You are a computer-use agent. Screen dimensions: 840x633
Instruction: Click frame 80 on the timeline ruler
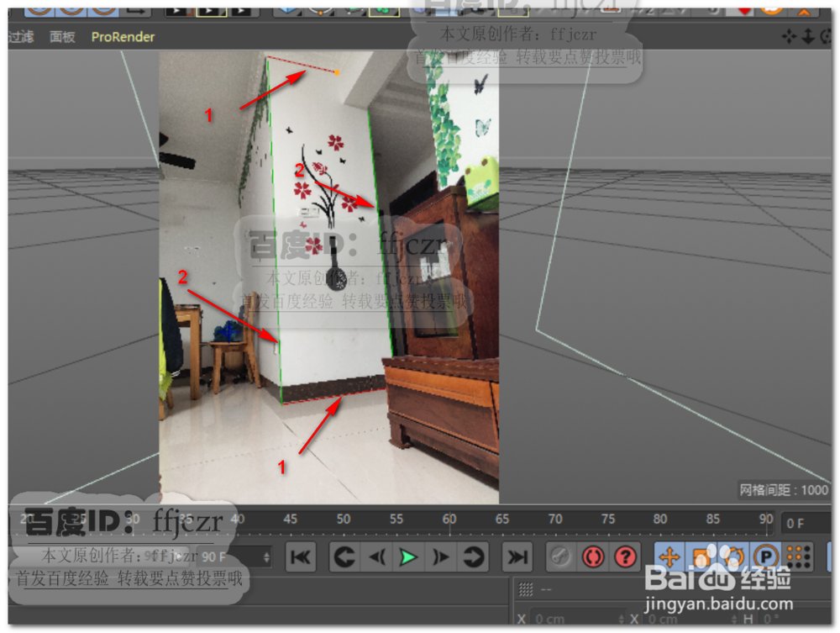[660, 520]
